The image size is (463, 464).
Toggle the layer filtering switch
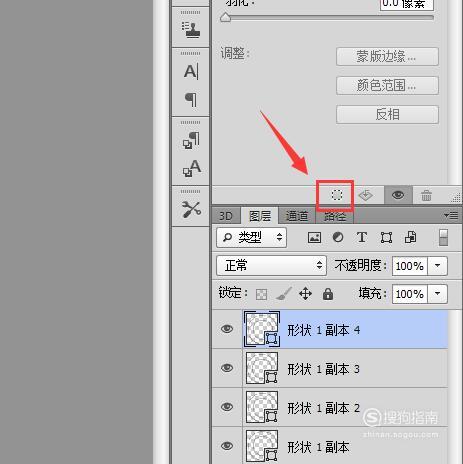click(443, 237)
